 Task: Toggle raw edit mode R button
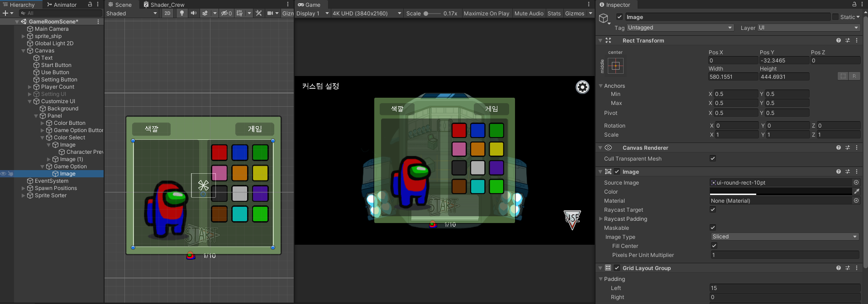coord(854,76)
